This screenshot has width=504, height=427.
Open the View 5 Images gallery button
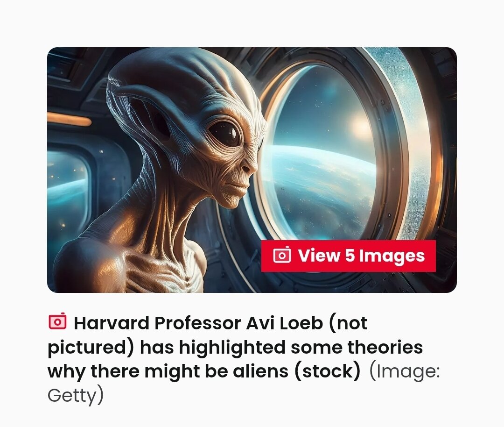click(x=348, y=256)
